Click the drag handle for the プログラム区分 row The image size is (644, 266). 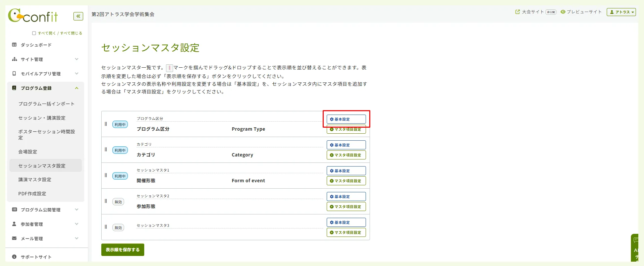pyautogui.click(x=106, y=124)
